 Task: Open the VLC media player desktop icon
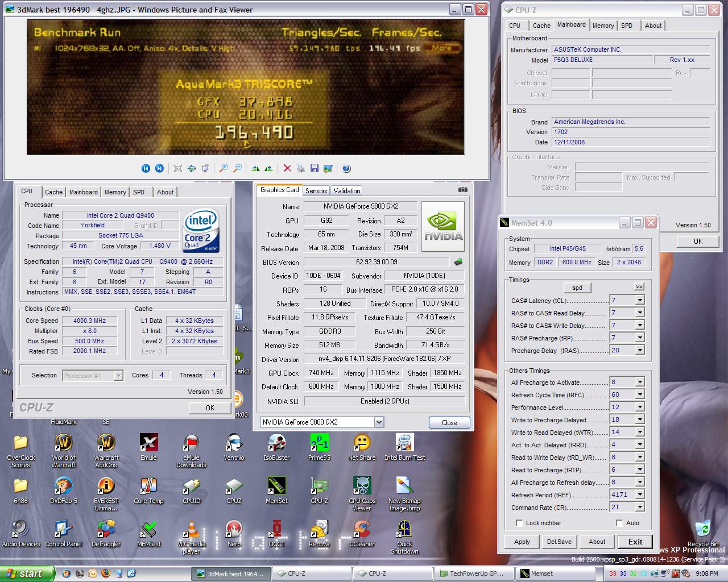coord(191,537)
